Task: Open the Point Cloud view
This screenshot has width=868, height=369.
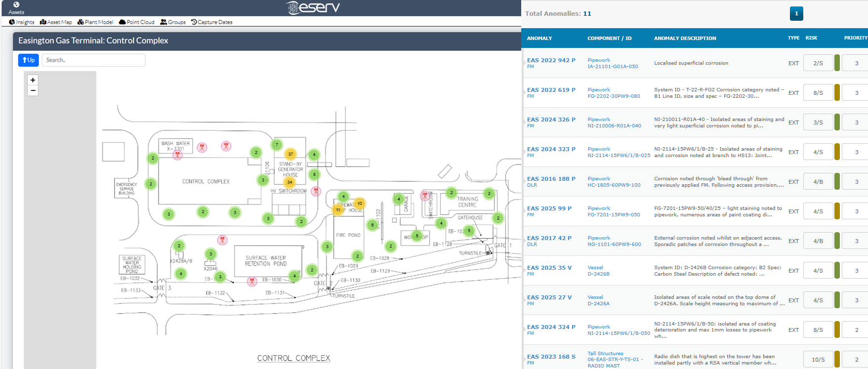Action: pyautogui.click(x=137, y=22)
